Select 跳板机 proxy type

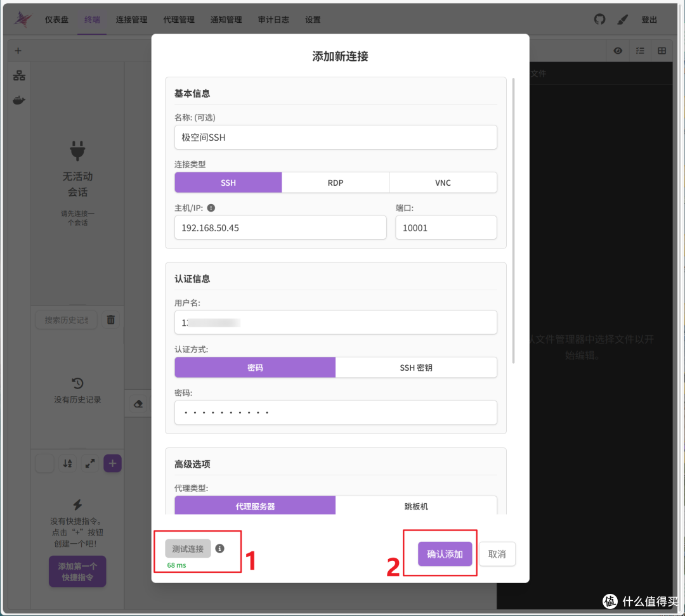coord(416,506)
